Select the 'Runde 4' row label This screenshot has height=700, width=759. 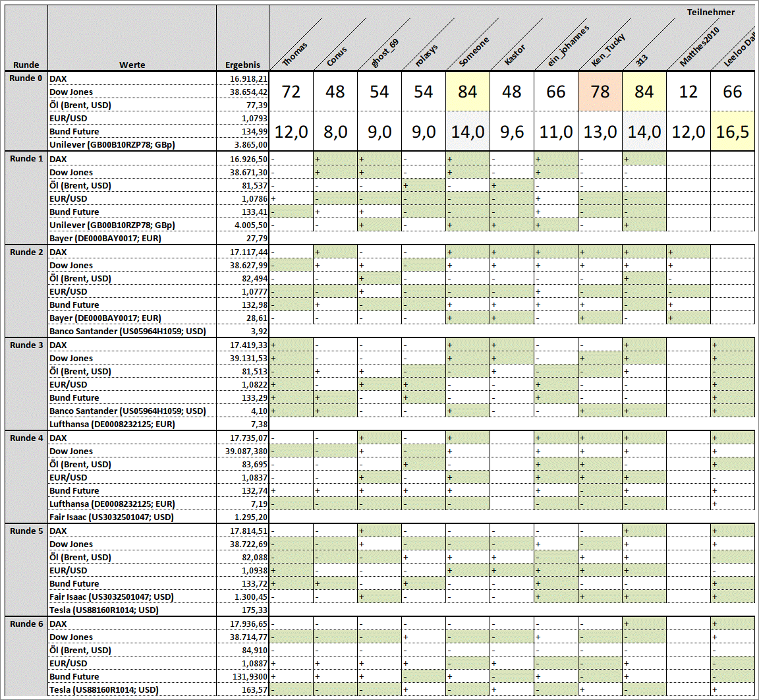[26, 438]
